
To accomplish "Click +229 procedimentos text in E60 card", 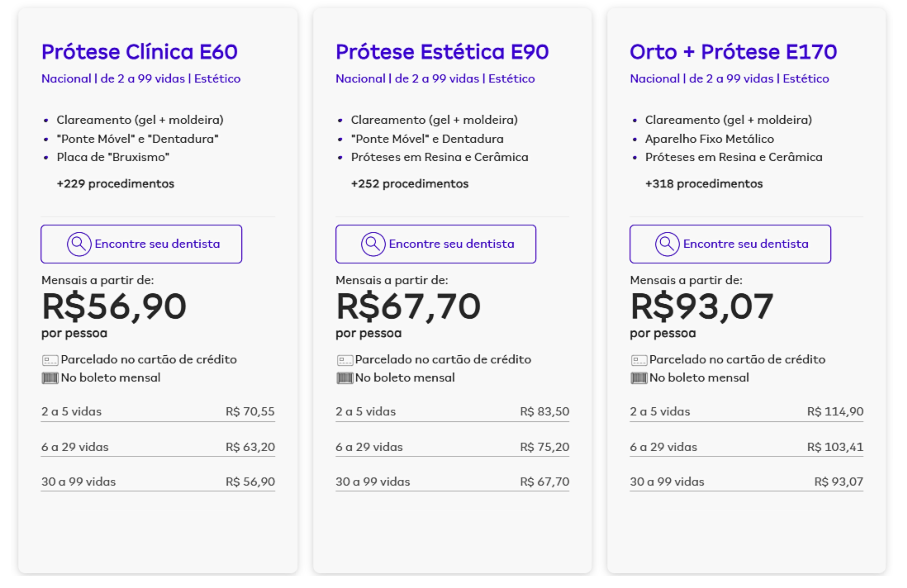I will [116, 184].
